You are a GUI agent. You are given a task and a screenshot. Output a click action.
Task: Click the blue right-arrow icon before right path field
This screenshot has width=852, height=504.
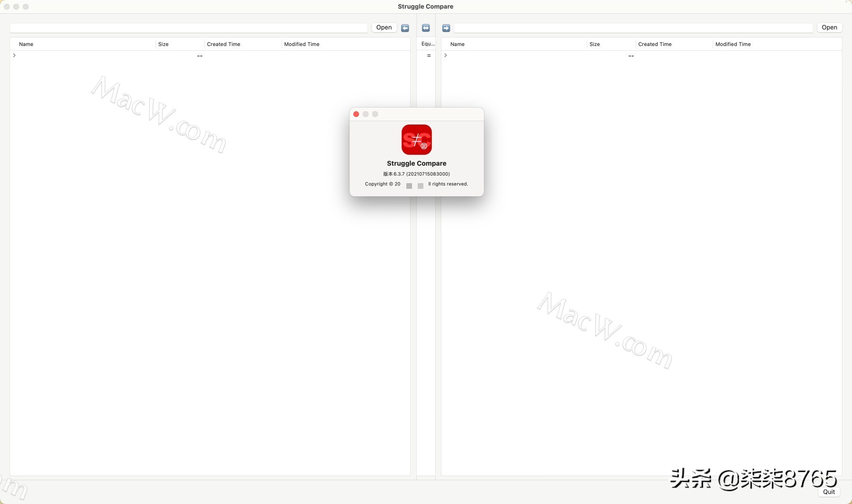coord(446,28)
